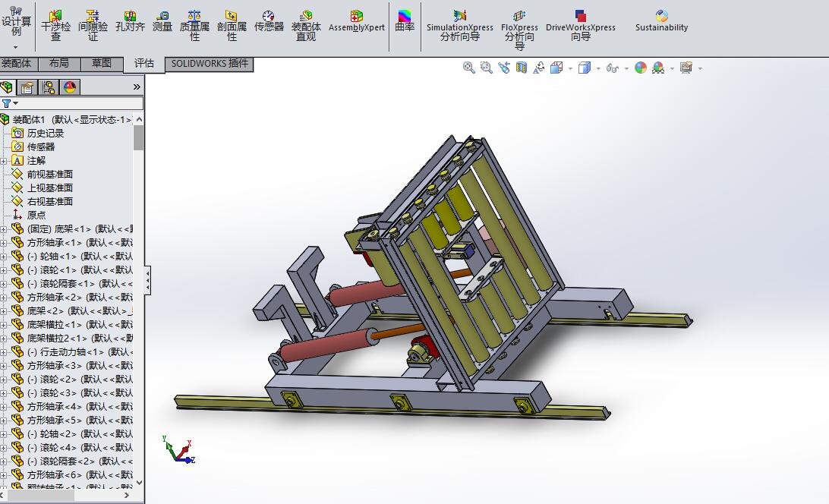Switch to the SOLIDWORKS 插件 tab
This screenshot has width=829, height=504.
pyautogui.click(x=210, y=64)
